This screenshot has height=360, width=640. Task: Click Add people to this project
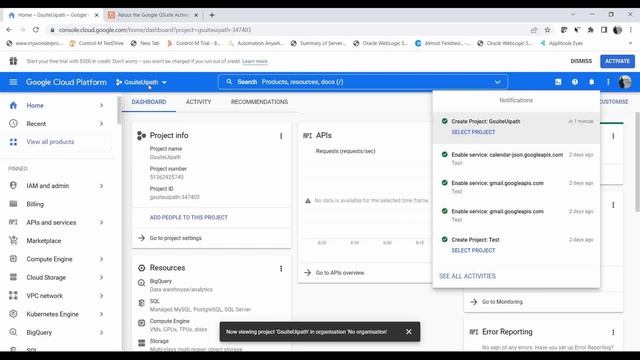point(189,218)
